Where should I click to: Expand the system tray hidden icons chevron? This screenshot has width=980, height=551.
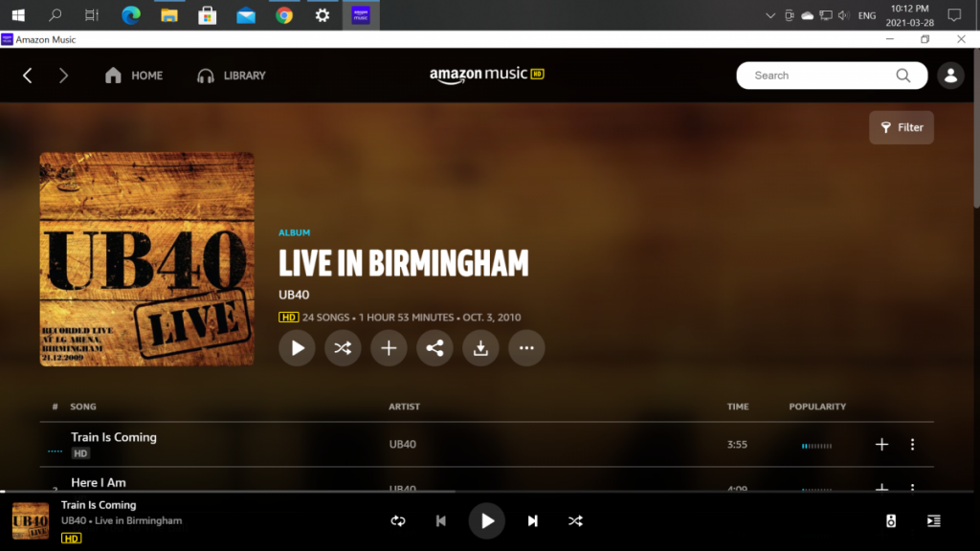pyautogui.click(x=770, y=15)
